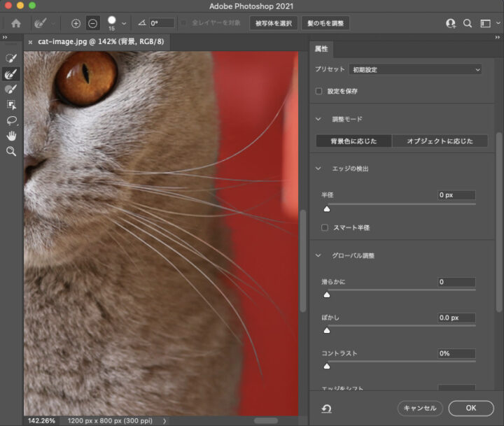Click the キャンセル button
504x426 pixels.
point(420,409)
